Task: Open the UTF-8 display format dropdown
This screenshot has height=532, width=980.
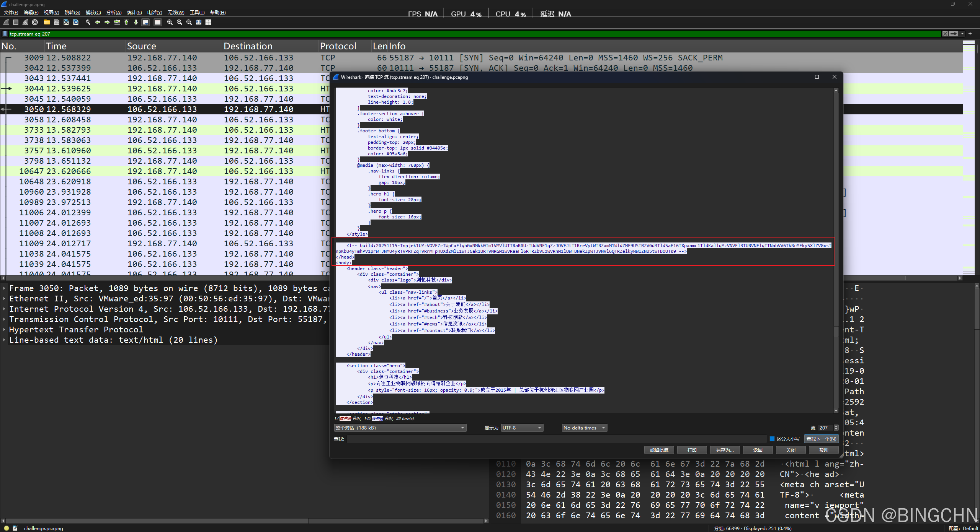Action: click(522, 428)
